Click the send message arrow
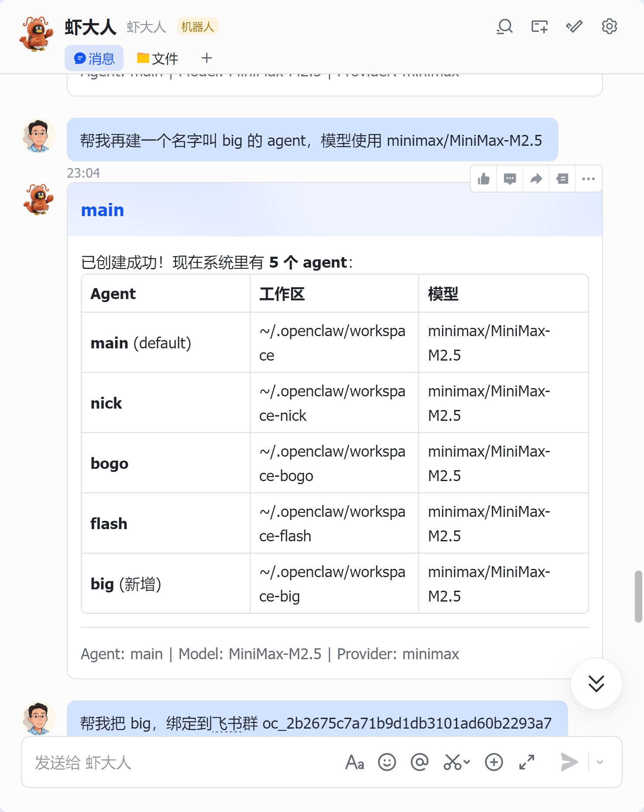 (569, 762)
